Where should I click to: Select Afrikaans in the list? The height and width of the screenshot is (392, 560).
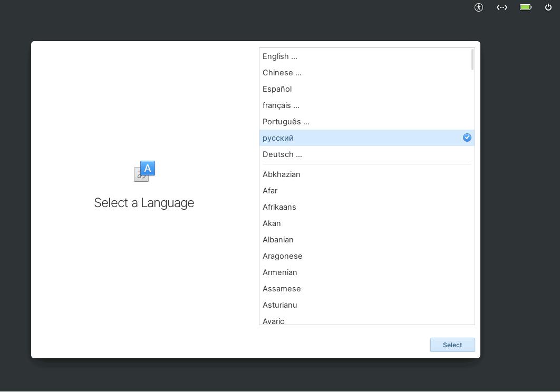279,207
